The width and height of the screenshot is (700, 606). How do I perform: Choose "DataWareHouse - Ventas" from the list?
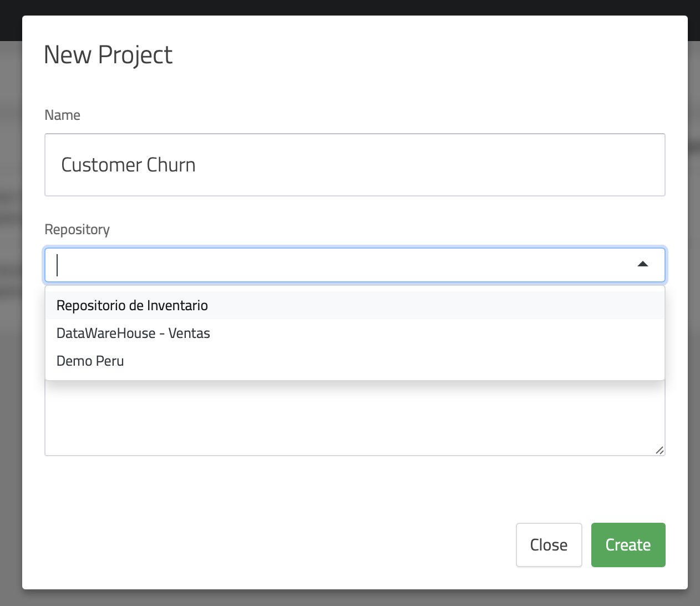133,333
